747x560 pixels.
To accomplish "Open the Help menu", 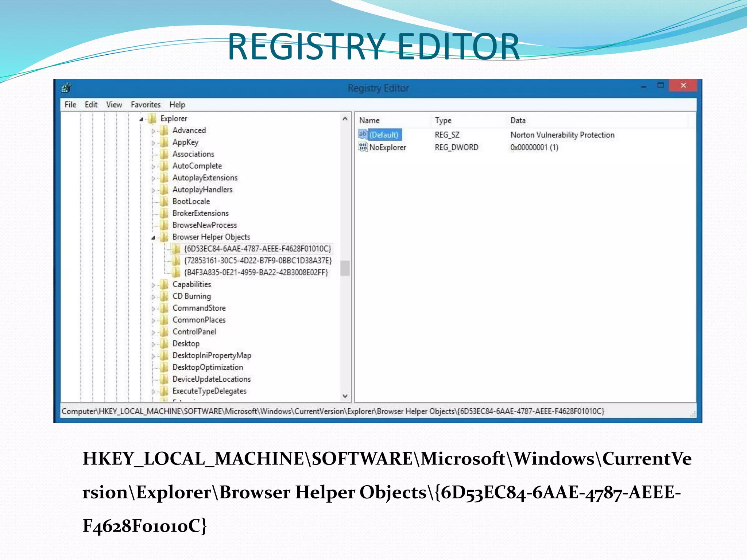I will (x=177, y=105).
